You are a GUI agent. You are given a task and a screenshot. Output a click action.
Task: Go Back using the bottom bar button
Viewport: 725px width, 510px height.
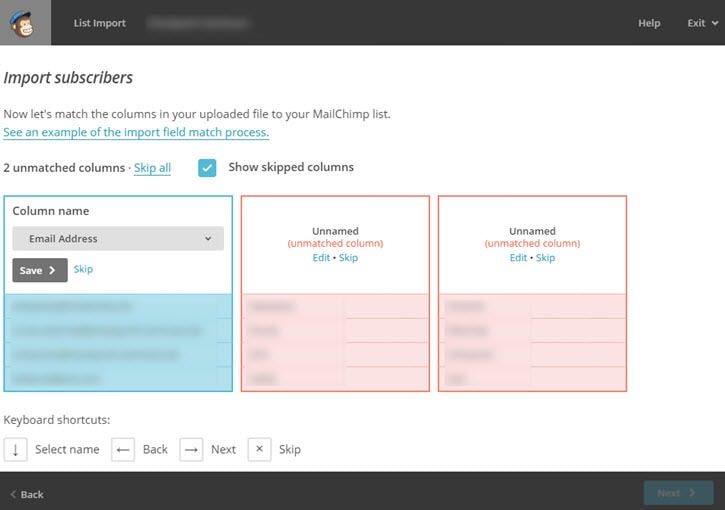pos(27,494)
